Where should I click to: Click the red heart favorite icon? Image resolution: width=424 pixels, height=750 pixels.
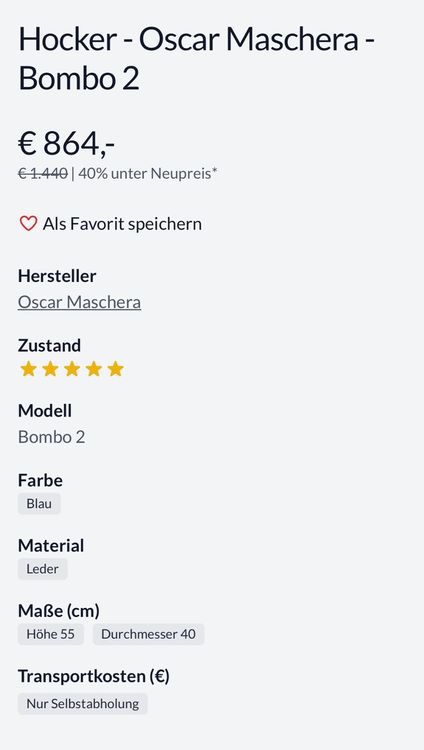pos(28,223)
